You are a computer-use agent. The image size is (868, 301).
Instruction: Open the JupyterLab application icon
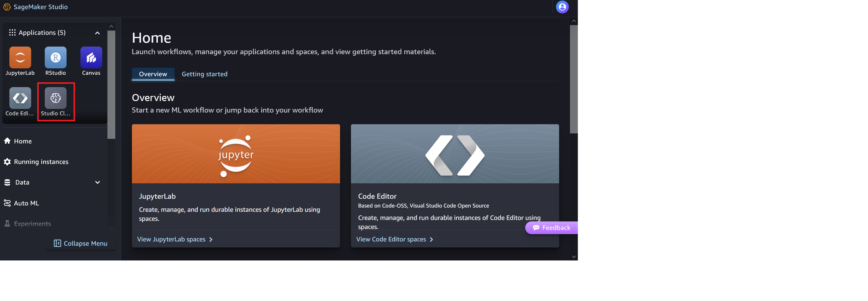20,57
